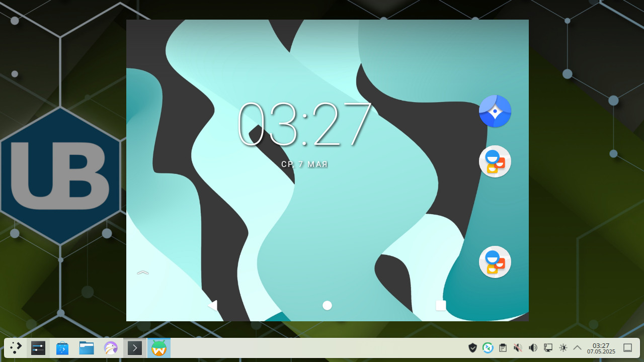Open the panel clock showing 07.05.2025

601,348
